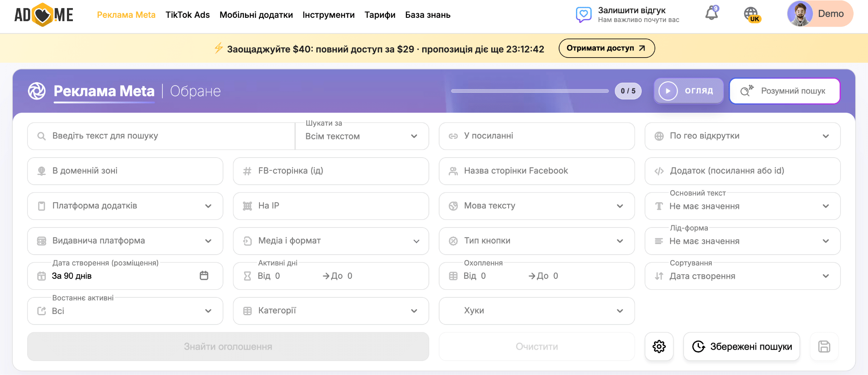
Task: Expand Востаннє активні dropdown
Action: 125,311
